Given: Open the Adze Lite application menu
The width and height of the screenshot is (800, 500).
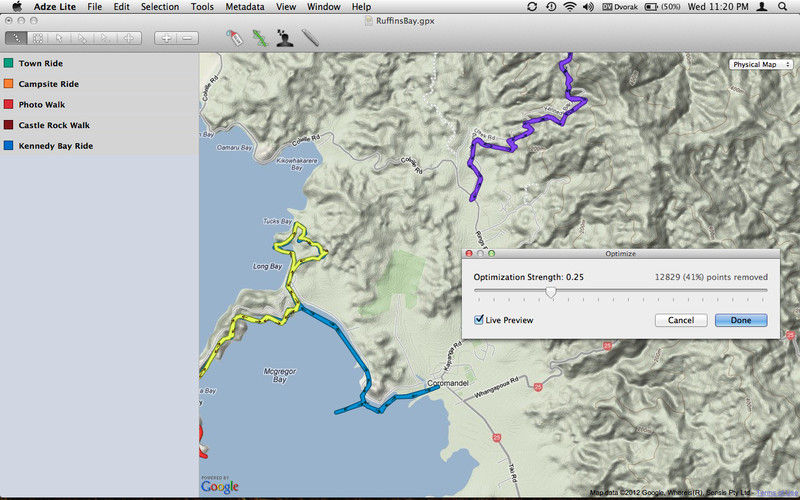Looking at the screenshot, I should [55, 7].
